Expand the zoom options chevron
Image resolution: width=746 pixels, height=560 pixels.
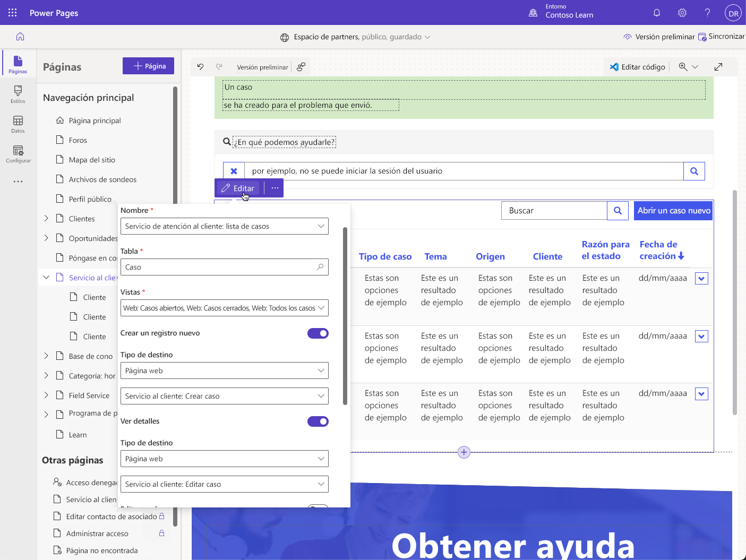(695, 67)
